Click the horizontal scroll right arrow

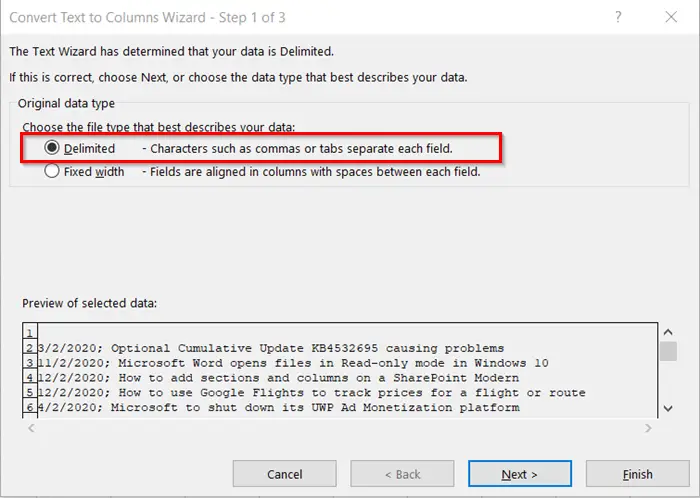point(648,428)
